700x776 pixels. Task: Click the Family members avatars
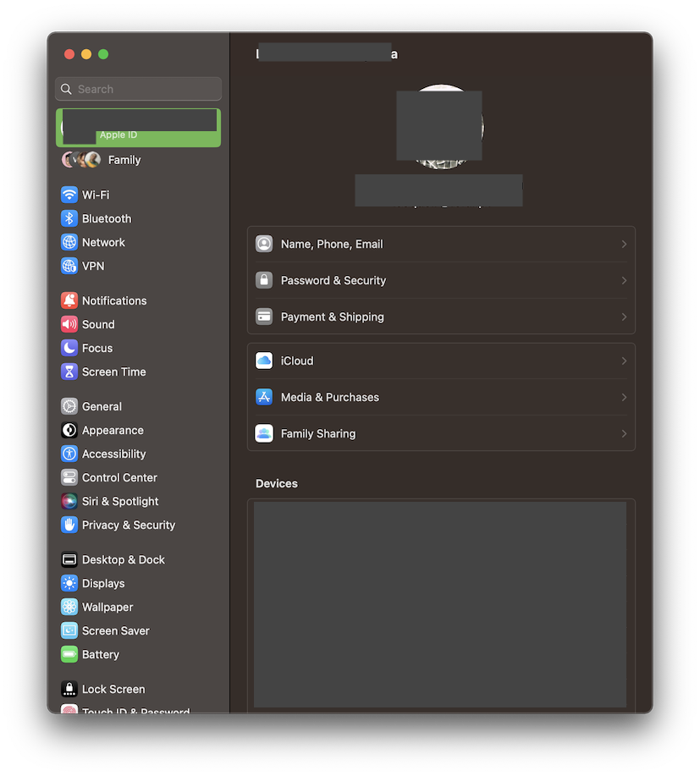point(81,159)
